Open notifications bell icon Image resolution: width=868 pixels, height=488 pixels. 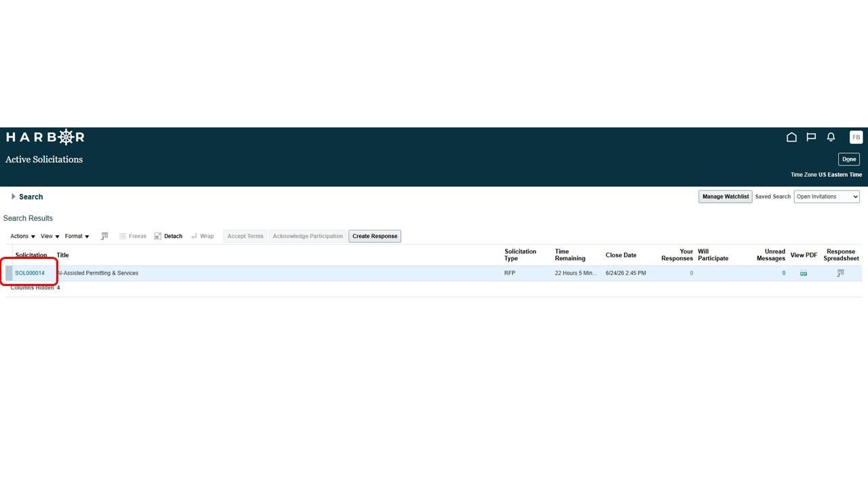[831, 137]
